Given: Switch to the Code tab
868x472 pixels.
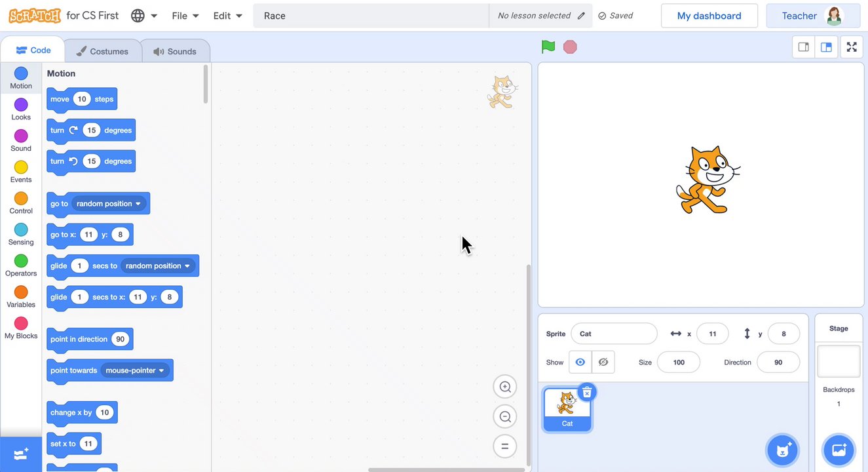Looking at the screenshot, I should pos(33,50).
